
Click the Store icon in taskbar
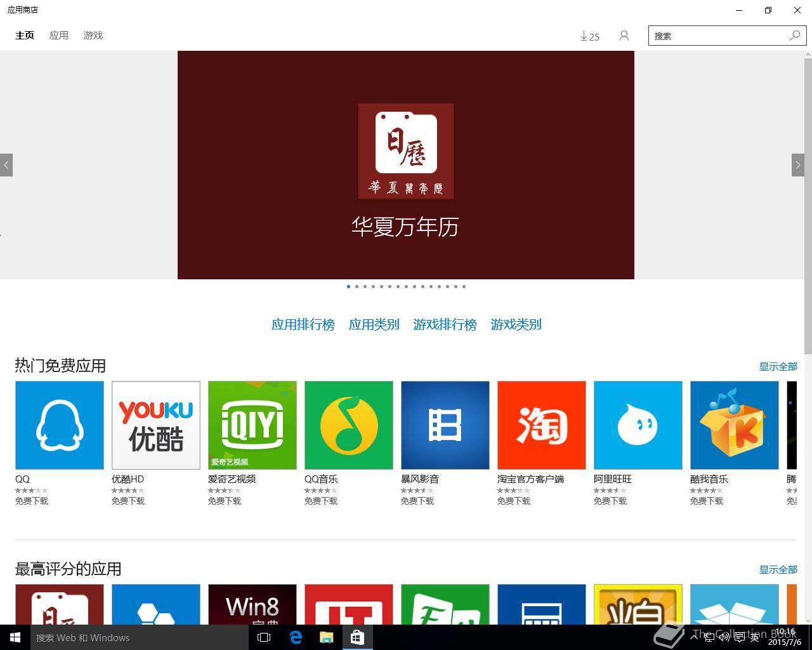pos(357,637)
